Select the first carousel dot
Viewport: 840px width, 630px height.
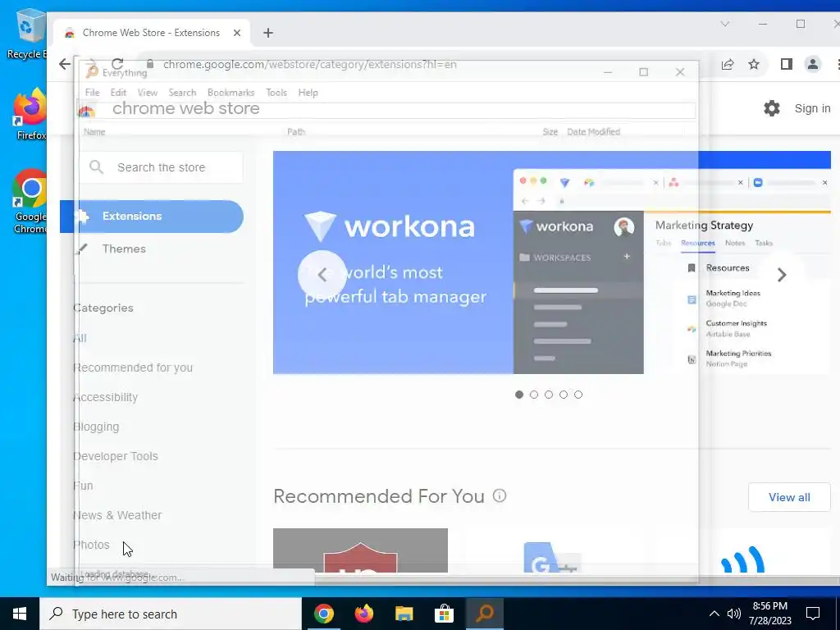coord(518,395)
